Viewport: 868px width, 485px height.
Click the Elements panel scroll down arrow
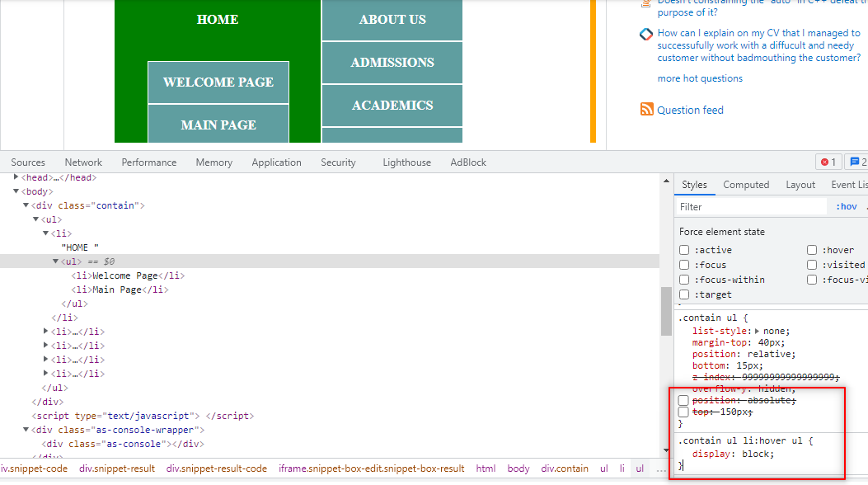point(667,450)
